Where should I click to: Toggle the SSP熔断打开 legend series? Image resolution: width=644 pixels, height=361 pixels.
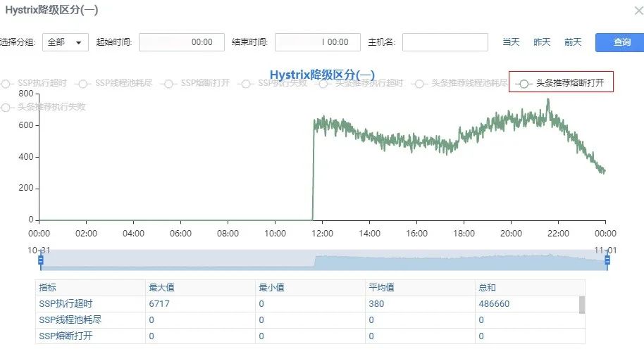197,83
